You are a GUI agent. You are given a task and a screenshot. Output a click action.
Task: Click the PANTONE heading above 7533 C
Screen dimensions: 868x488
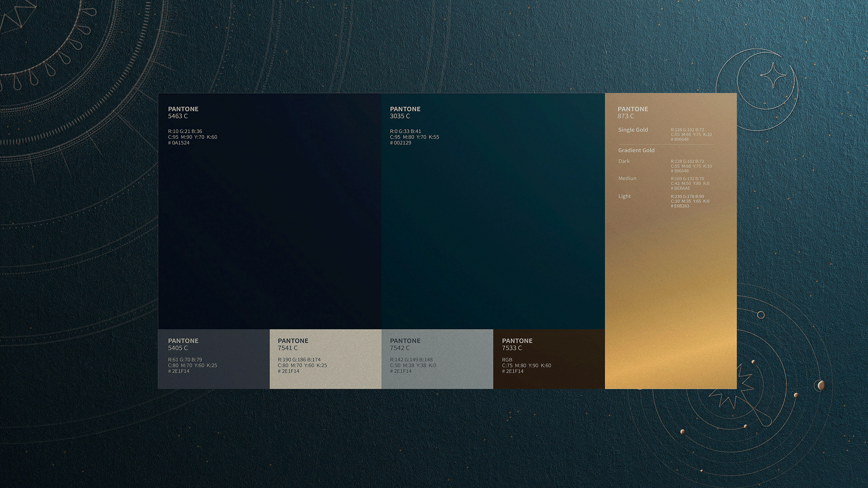point(517,341)
